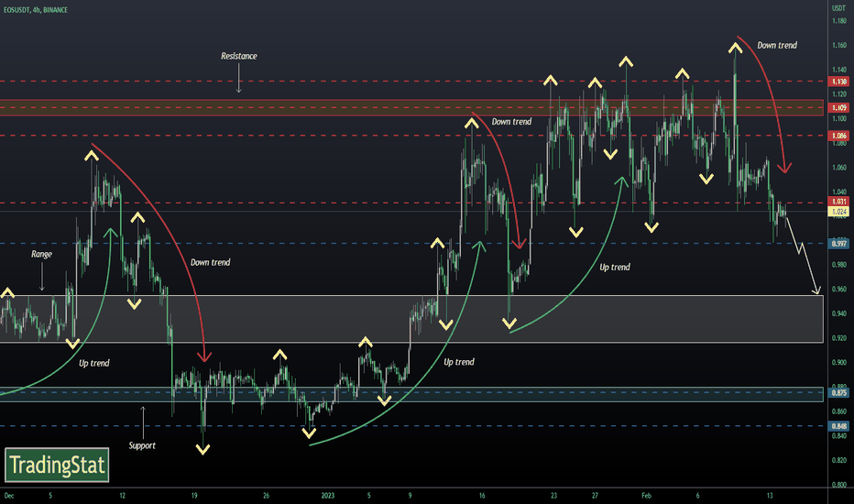The width and height of the screenshot is (854, 504).
Task: Click the Support annotation text
Action: click(x=142, y=445)
